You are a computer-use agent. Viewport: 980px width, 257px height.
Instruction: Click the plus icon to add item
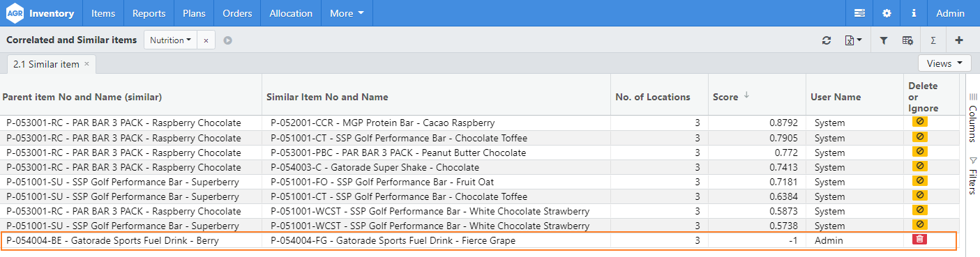click(959, 40)
